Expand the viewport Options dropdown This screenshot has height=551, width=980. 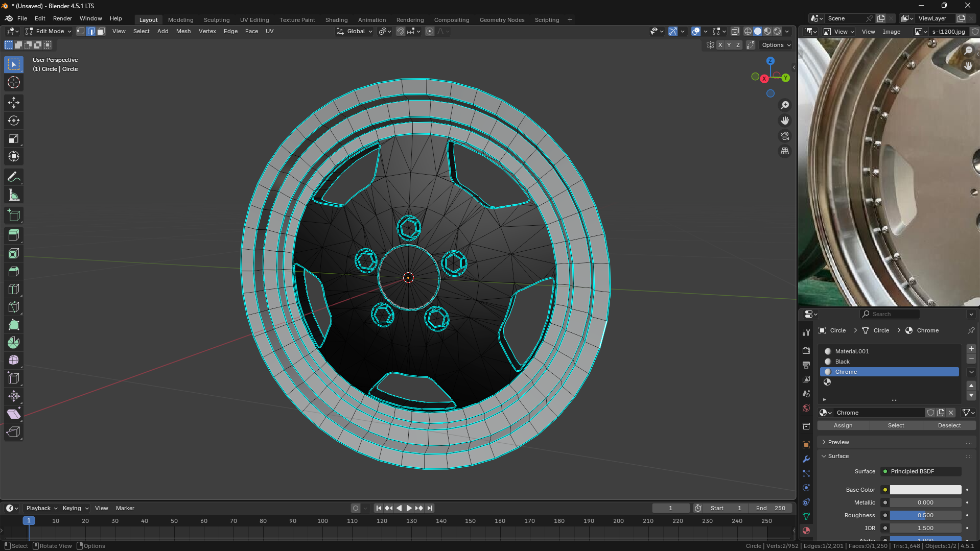[776, 45]
